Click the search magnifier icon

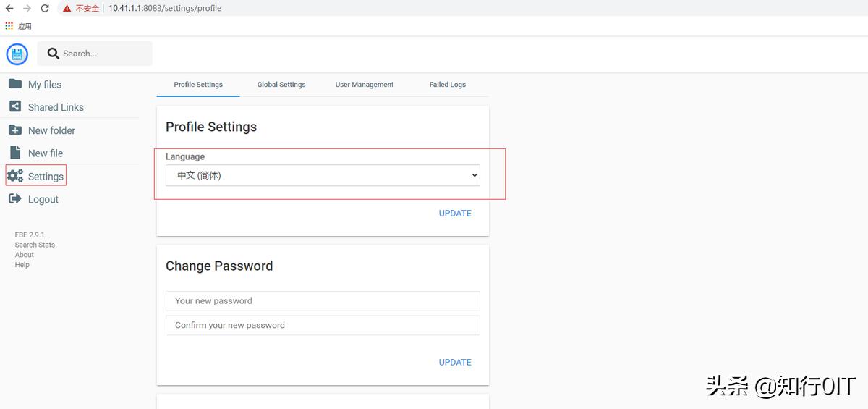(x=53, y=54)
